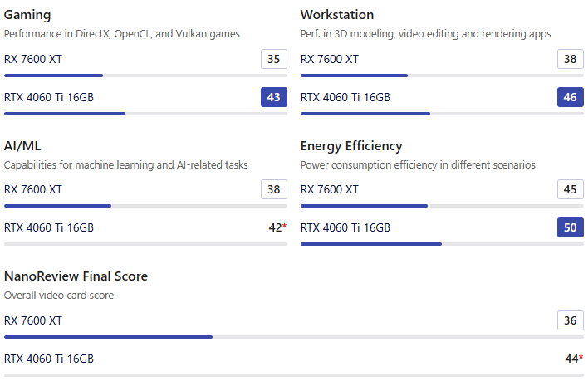Click RTX 4060 Ti Gaming score 43
Image resolution: width=588 pixels, height=386 pixels.
click(274, 97)
